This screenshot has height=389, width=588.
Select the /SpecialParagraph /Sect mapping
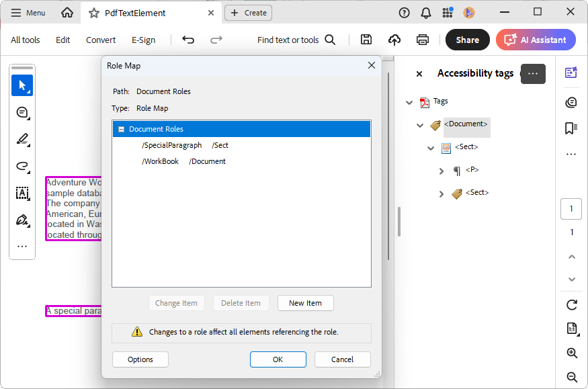point(185,145)
